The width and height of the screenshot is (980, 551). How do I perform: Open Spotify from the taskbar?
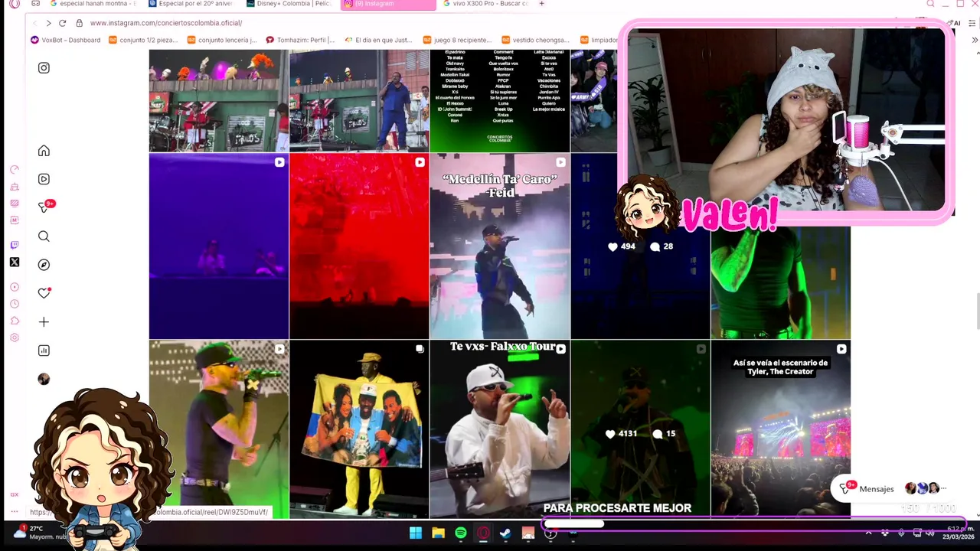pyautogui.click(x=461, y=533)
